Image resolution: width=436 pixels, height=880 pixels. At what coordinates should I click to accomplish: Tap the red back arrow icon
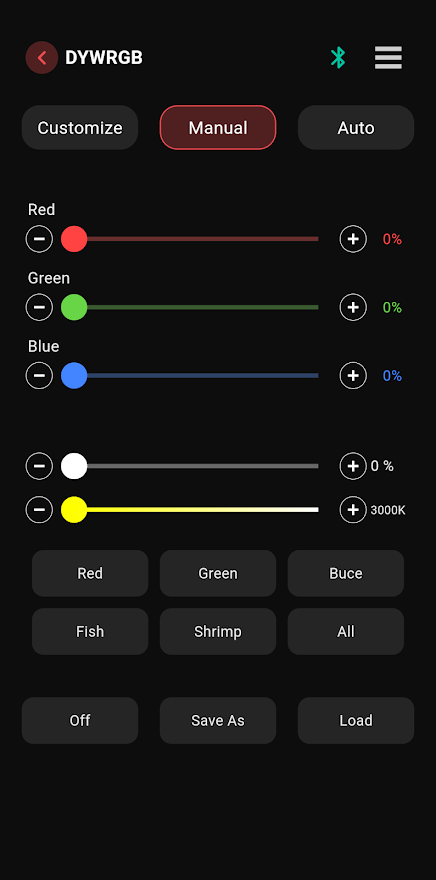point(42,57)
